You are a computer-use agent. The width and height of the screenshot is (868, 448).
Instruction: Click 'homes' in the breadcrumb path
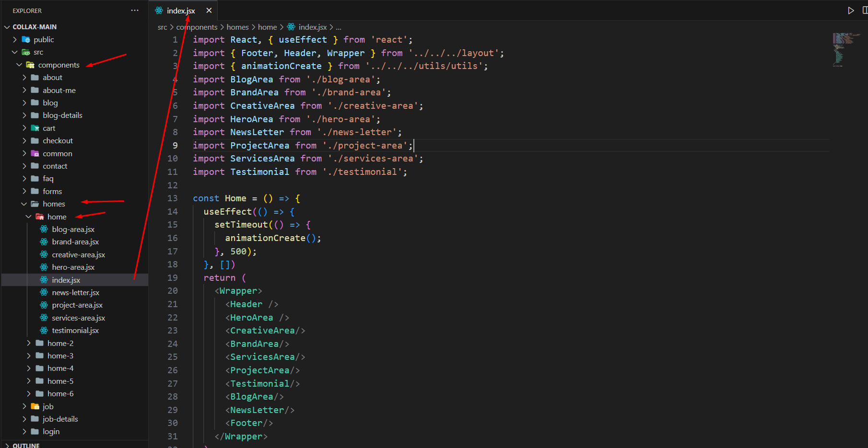click(x=237, y=27)
